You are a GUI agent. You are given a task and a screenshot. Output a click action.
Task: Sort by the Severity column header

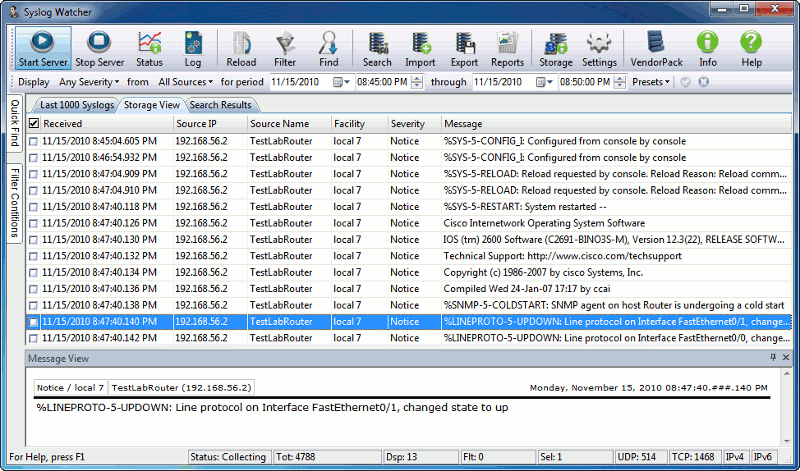(x=408, y=123)
